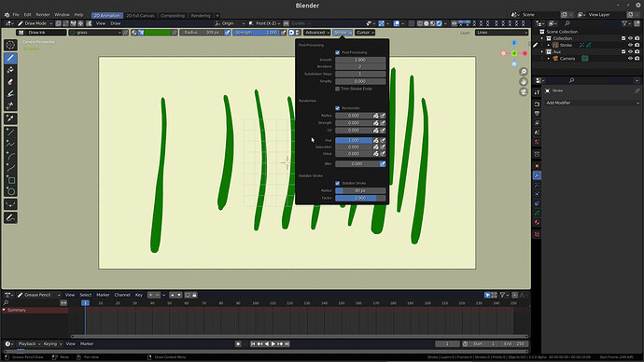Select the Eyedropper tool
The image size is (644, 362).
10,118
